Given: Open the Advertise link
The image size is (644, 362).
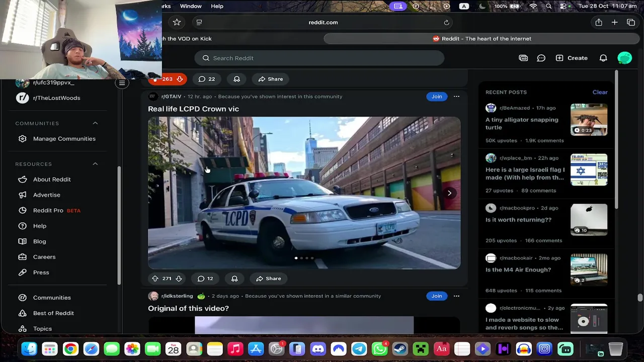Looking at the screenshot, I should (46, 195).
